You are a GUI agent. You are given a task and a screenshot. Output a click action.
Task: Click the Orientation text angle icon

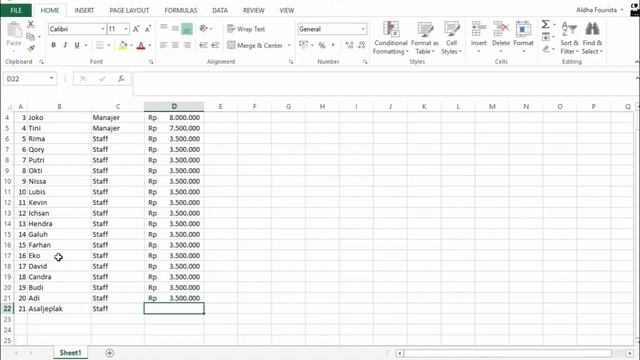point(203,29)
